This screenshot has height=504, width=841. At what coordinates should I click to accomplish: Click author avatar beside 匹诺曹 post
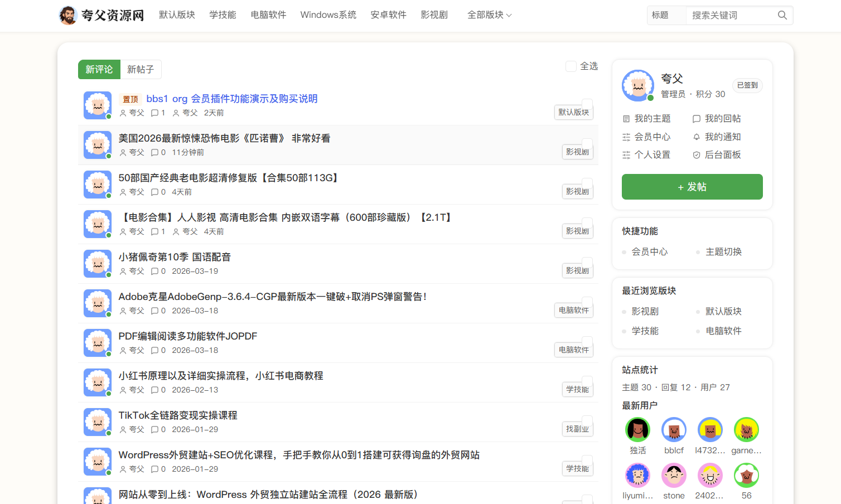click(x=98, y=145)
